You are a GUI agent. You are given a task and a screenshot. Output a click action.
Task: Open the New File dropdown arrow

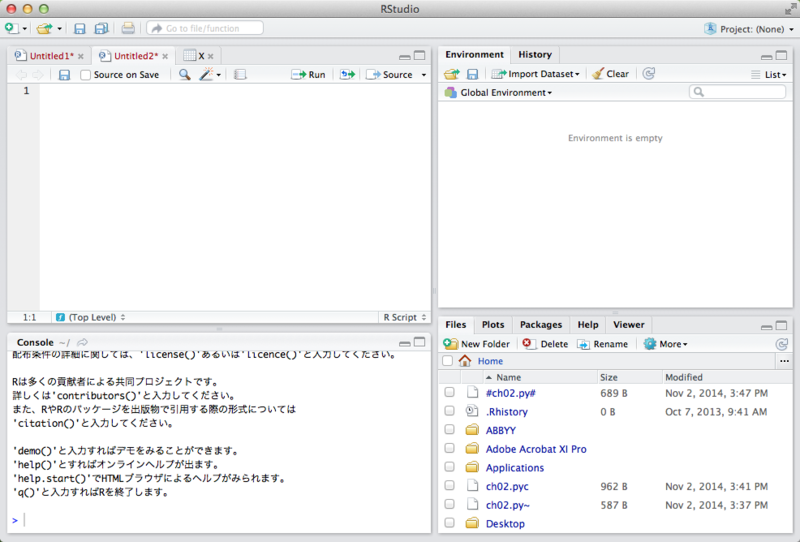click(x=24, y=29)
